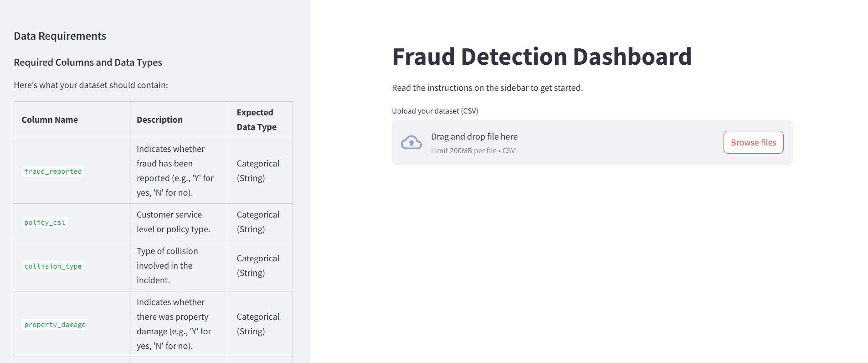Select the fraud_reported column name
The image size is (868, 363).
pos(53,171)
